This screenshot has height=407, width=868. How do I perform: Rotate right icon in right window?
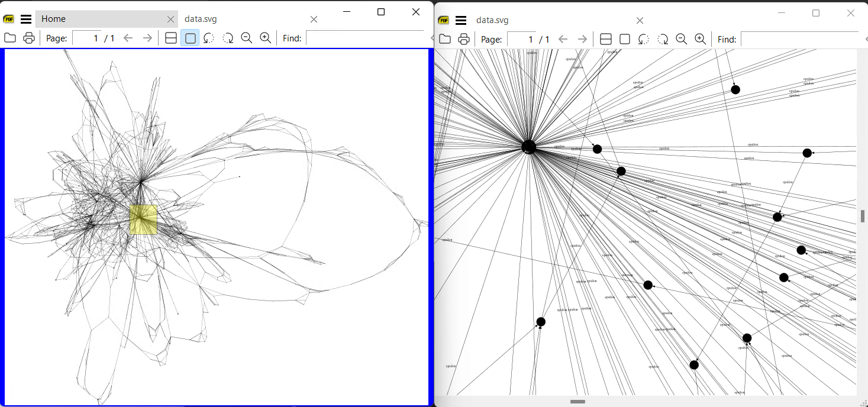[x=663, y=39]
